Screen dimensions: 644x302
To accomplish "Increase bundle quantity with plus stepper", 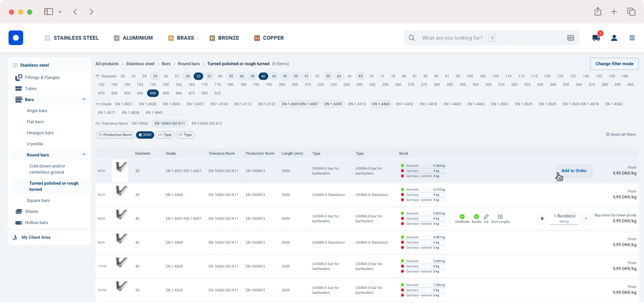I will click(x=586, y=218).
